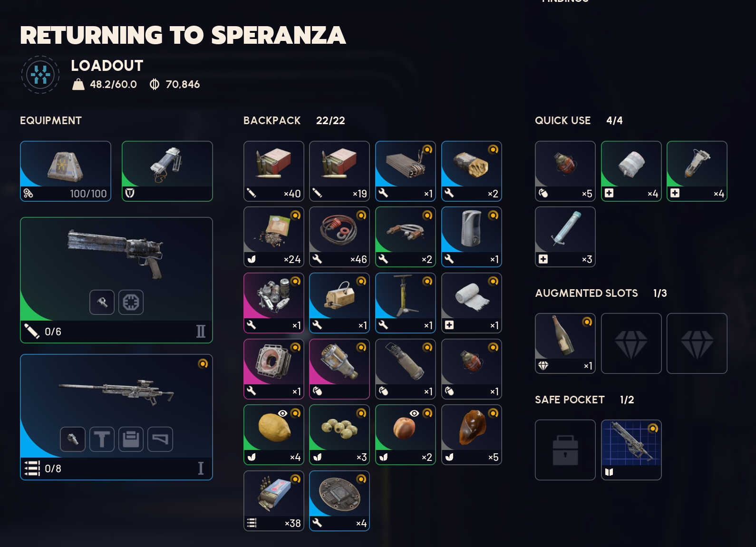Select the heavy pistol weapon slot

[x=116, y=280]
